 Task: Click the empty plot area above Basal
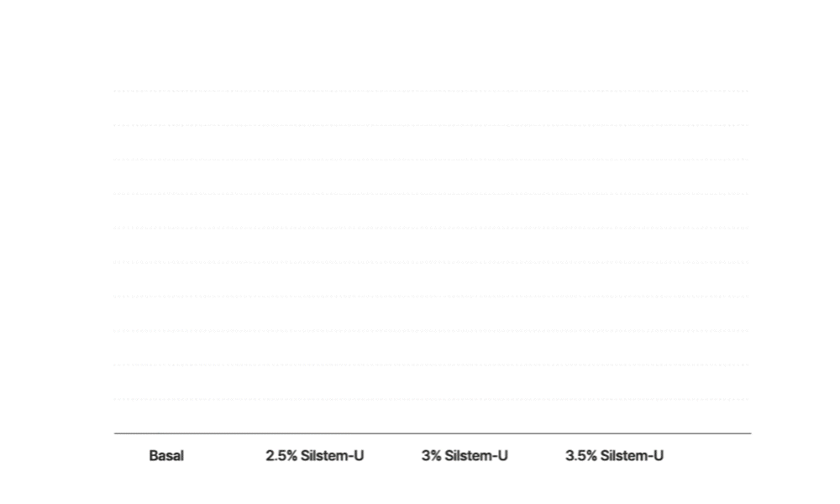click(166, 279)
